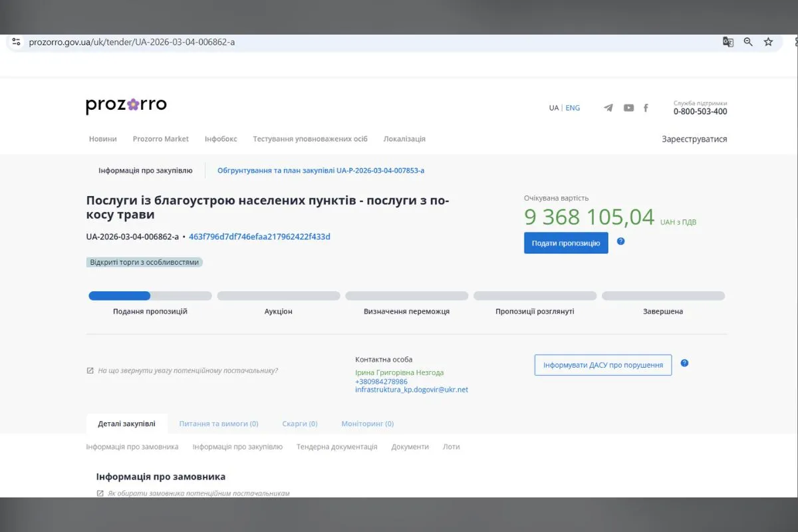Open help icon beside Подати пропозицію button
This screenshot has width=798, height=532.
[620, 242]
